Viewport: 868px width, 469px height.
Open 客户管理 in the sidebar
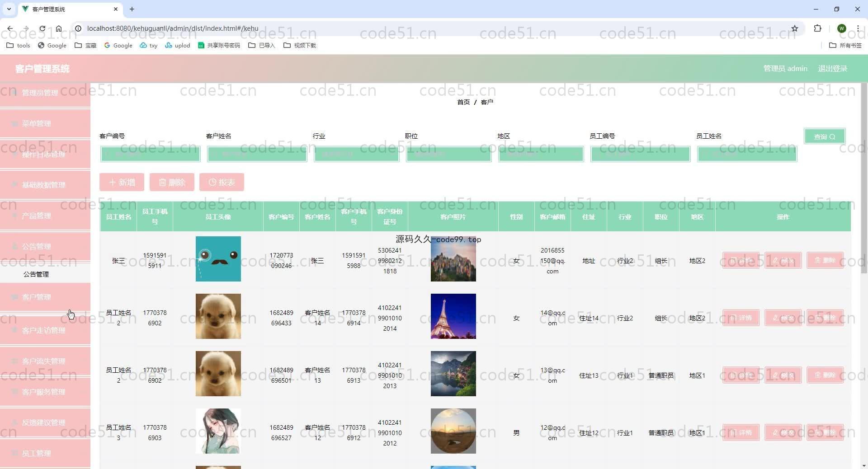tap(45, 297)
